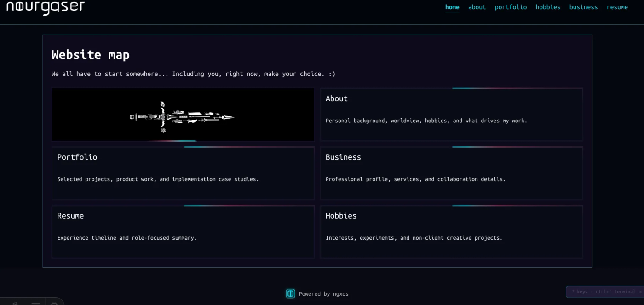Screen dimensions: 644x305
Task: Switch to the business nav page
Action: [583, 7]
